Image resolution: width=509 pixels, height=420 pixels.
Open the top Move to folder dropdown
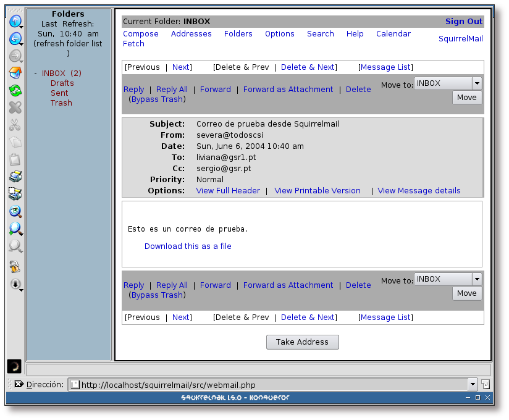tap(476, 83)
